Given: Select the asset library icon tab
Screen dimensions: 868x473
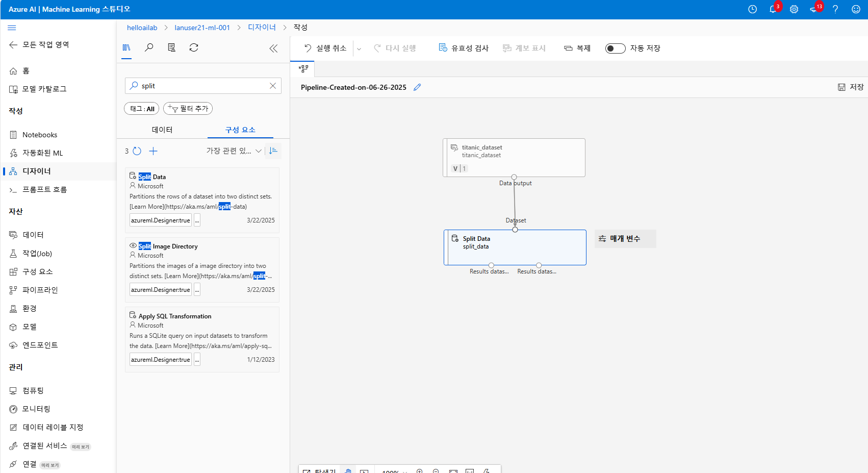Looking at the screenshot, I should pos(126,47).
